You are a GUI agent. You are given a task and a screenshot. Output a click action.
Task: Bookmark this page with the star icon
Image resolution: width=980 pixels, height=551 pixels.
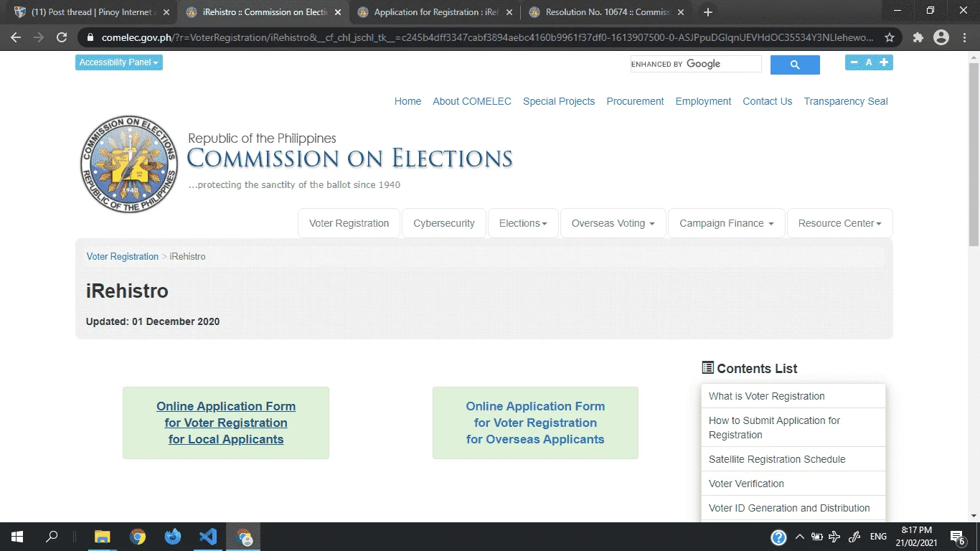coord(890,37)
